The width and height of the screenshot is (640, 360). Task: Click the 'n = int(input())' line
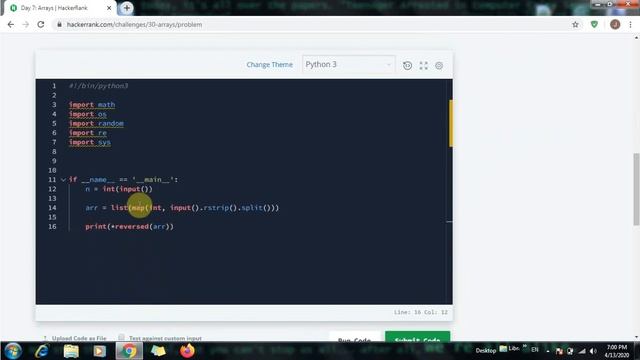point(119,189)
